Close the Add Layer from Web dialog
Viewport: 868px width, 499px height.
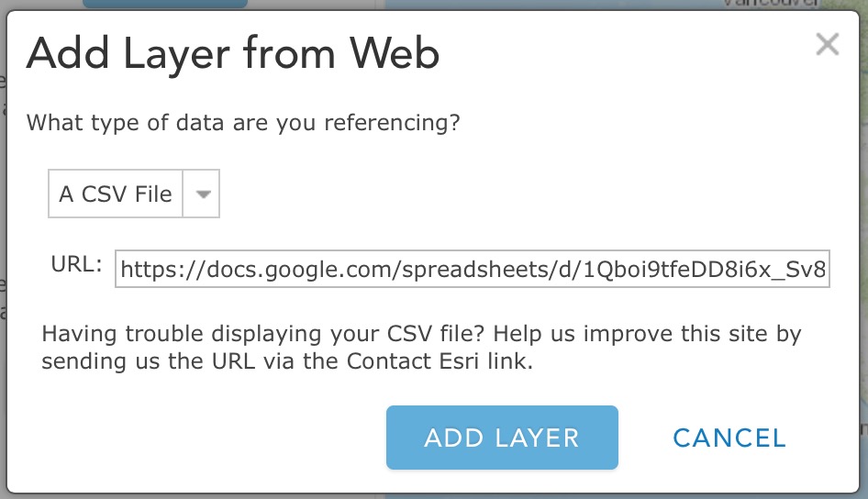[x=827, y=44]
